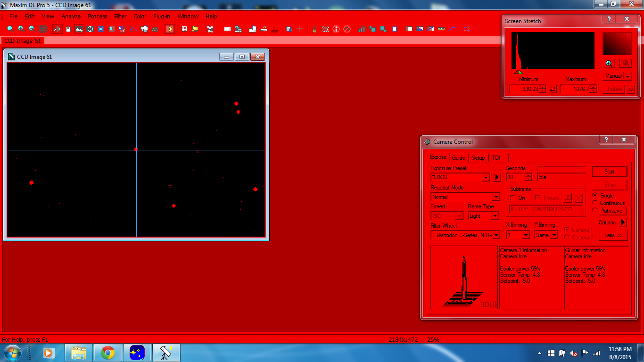The height and width of the screenshot is (362, 644).
Task: Open the histogram curve tool icon
Action: coord(133,29)
